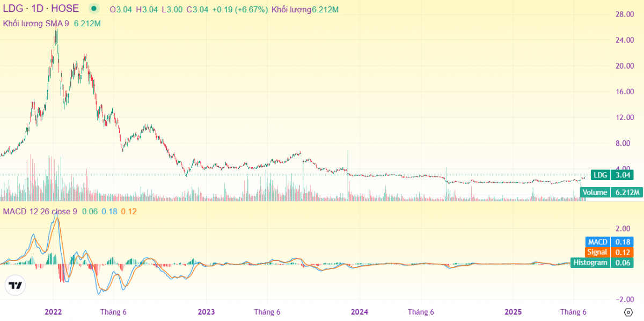Click the 2023 label on time axis

coord(206,312)
